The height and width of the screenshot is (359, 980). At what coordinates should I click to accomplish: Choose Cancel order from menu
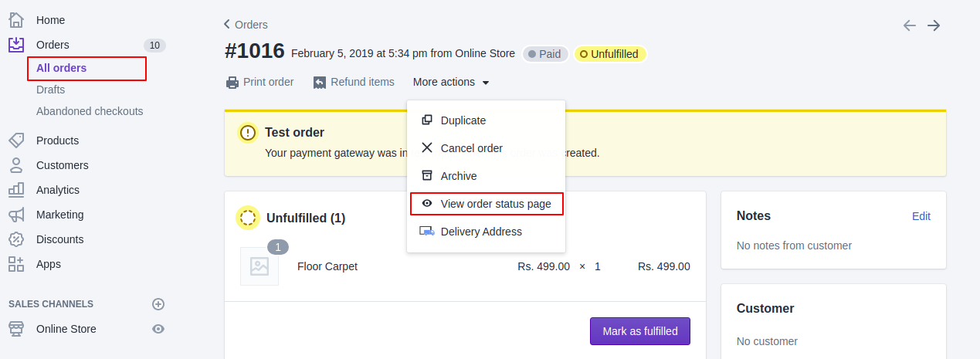tap(471, 148)
